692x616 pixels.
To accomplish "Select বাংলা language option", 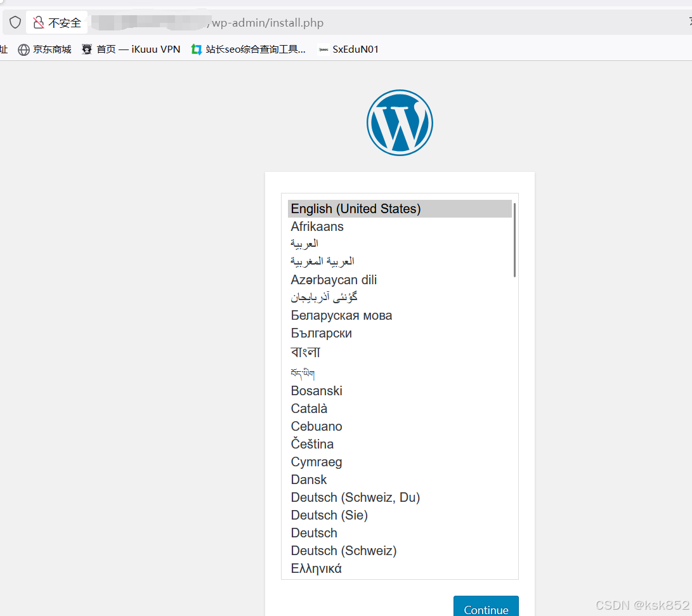I will (x=400, y=351).
